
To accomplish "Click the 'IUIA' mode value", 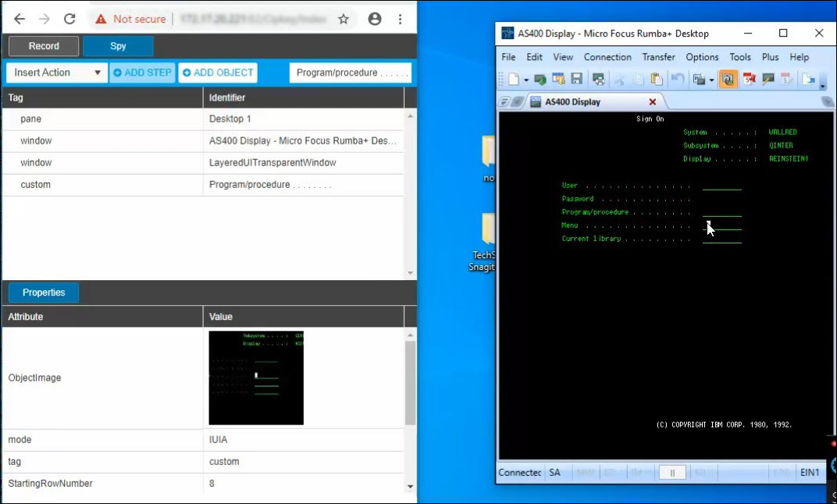I will (x=219, y=439).
